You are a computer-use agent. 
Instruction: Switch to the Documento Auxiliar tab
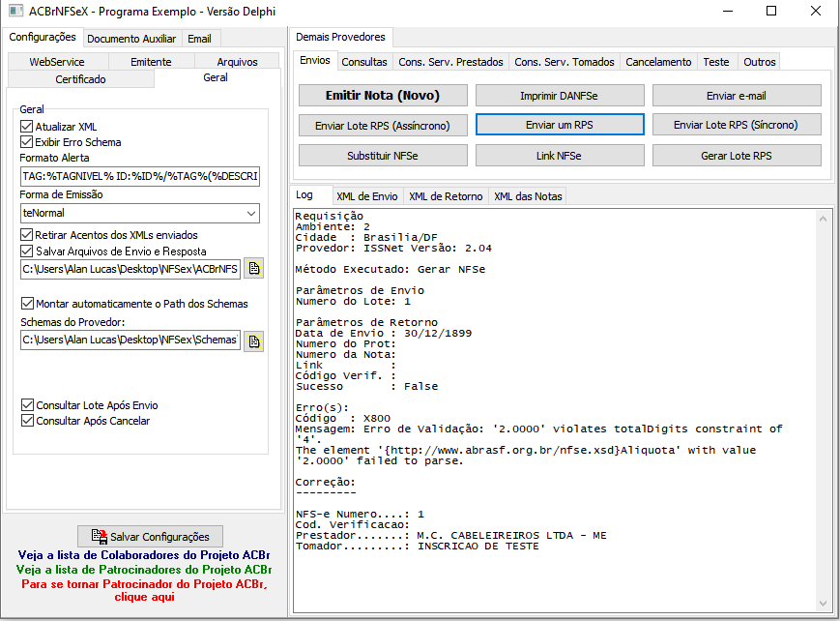pos(131,39)
